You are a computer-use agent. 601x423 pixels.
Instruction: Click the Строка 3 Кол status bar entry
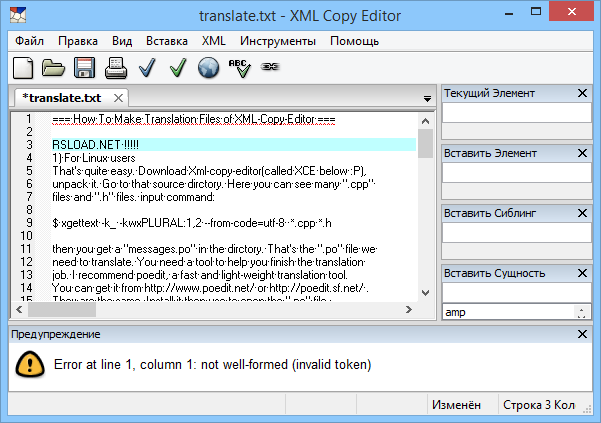pyautogui.click(x=539, y=405)
